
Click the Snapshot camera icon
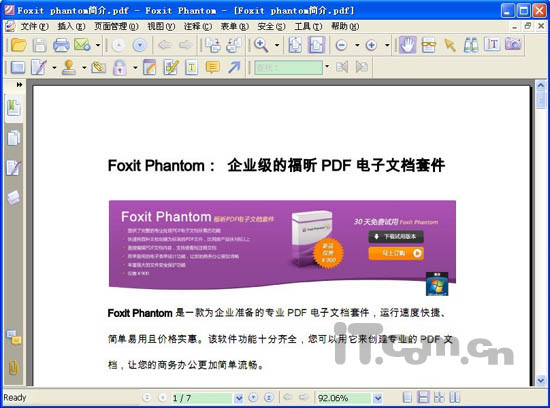click(513, 44)
